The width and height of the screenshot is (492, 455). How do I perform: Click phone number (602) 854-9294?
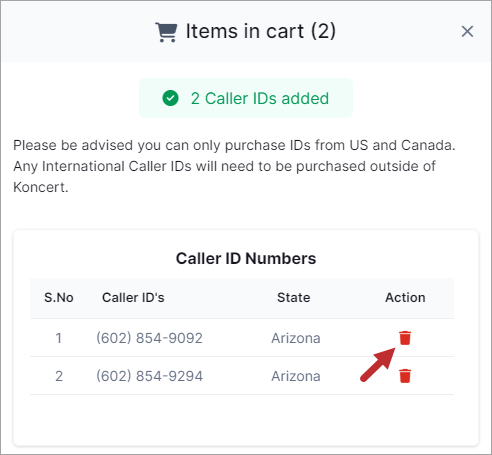click(149, 376)
